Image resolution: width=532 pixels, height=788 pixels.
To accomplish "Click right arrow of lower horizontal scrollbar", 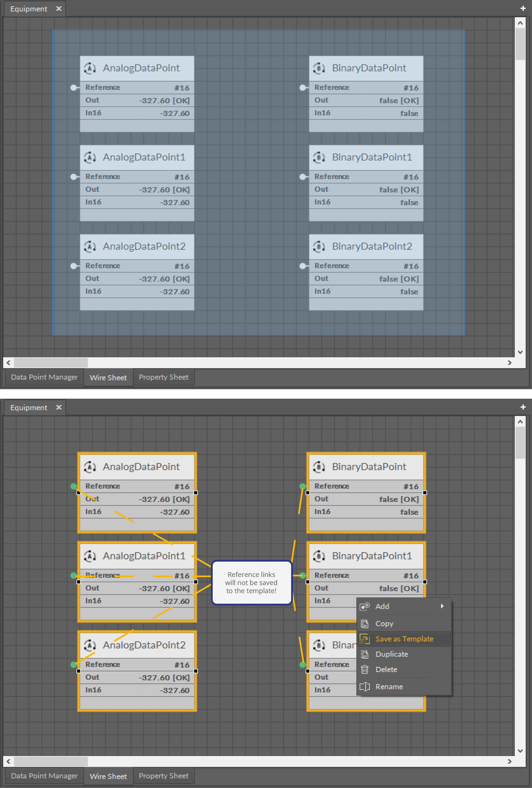I will click(509, 761).
